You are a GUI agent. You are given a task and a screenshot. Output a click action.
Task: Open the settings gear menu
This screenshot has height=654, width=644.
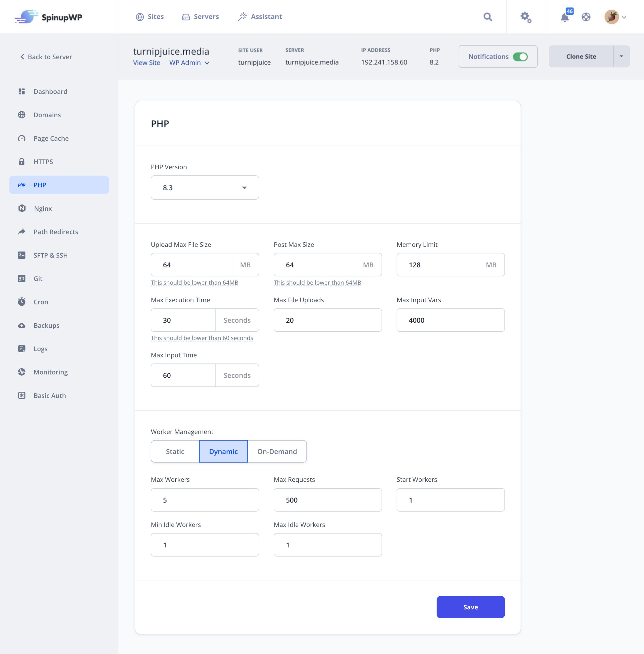coord(525,17)
